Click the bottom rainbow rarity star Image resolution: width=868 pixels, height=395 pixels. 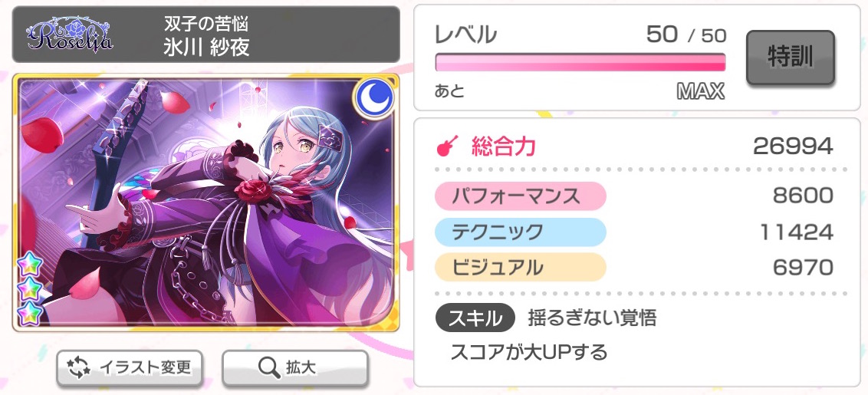point(29,314)
